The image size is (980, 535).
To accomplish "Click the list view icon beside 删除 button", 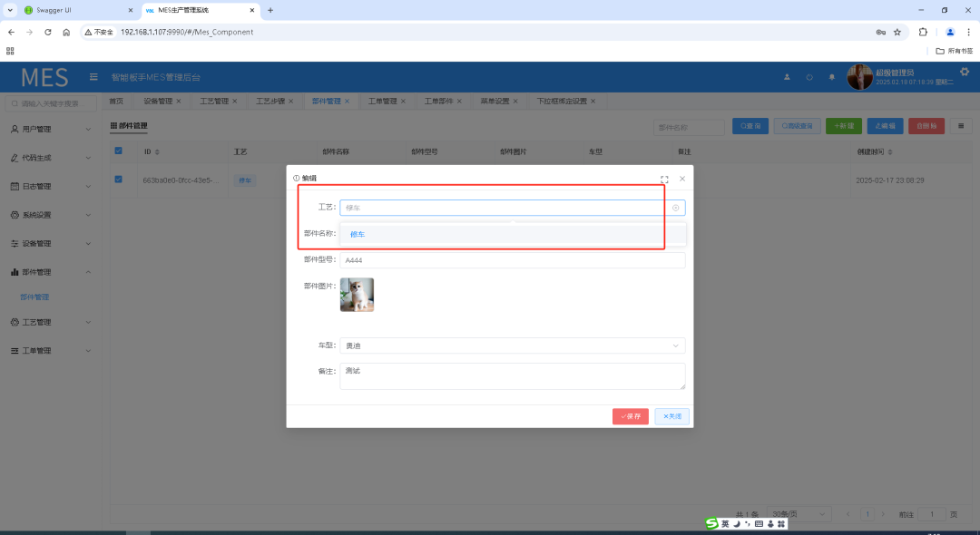I will coord(961,126).
